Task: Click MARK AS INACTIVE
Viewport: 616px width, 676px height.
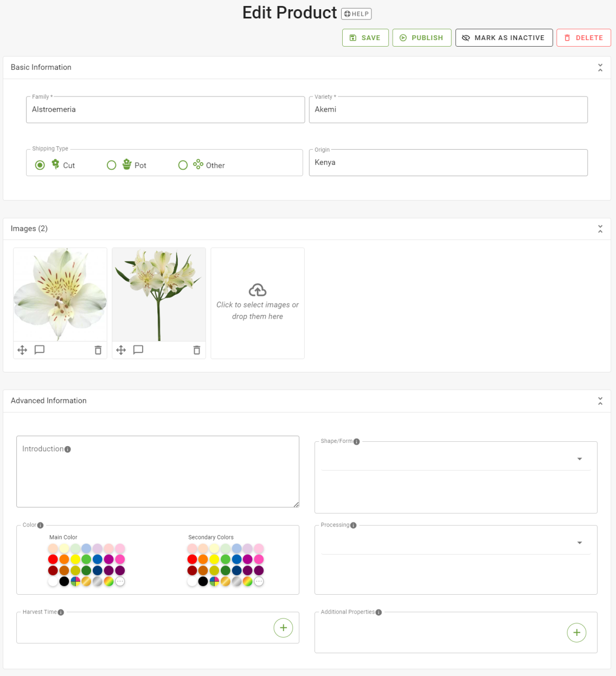Action: coord(504,38)
